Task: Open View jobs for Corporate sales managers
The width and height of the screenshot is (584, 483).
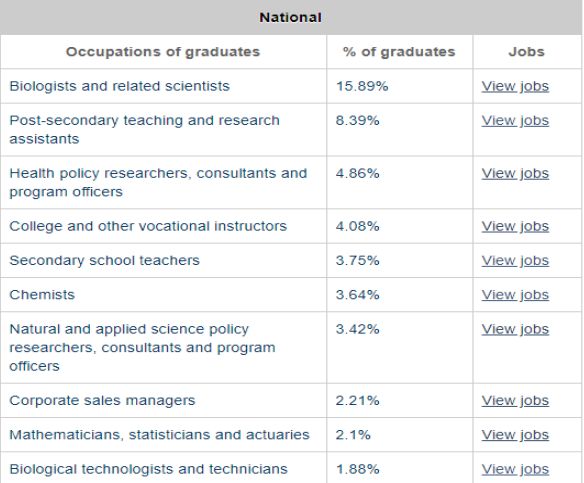Action: (x=515, y=401)
